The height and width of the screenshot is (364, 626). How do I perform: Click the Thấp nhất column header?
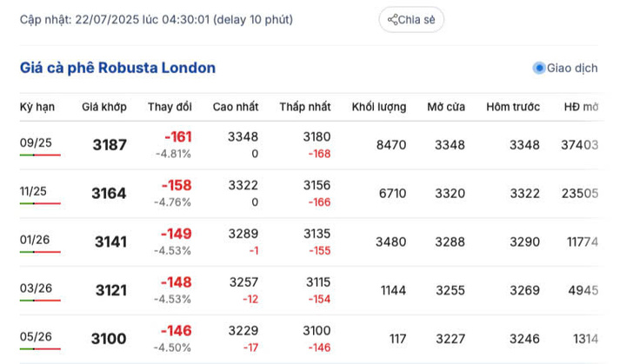(x=305, y=107)
